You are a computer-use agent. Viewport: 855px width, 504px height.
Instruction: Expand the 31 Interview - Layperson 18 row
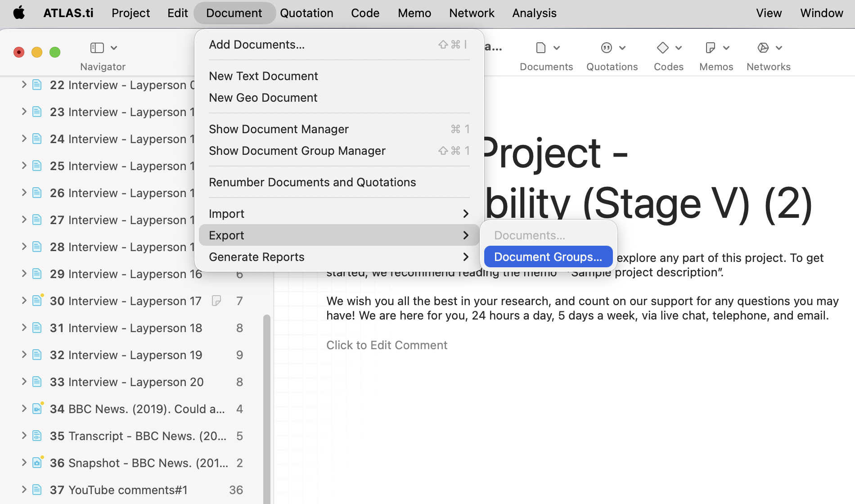24,328
